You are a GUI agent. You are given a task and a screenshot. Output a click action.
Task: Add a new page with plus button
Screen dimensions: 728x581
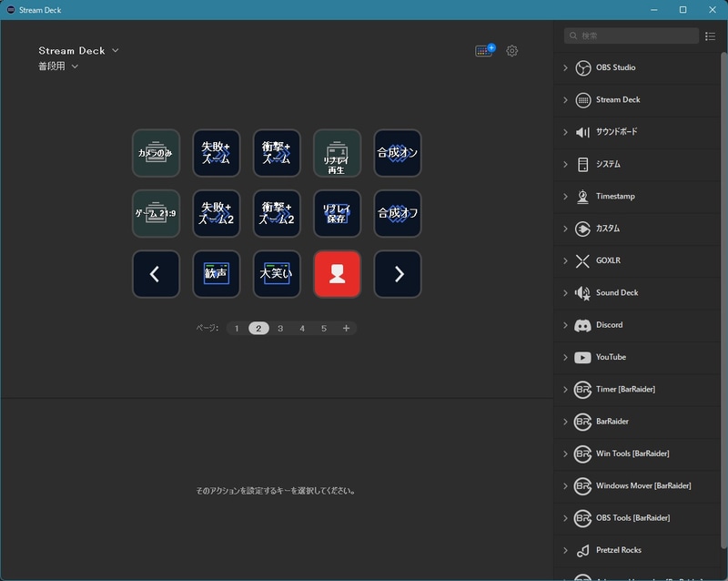pyautogui.click(x=346, y=328)
